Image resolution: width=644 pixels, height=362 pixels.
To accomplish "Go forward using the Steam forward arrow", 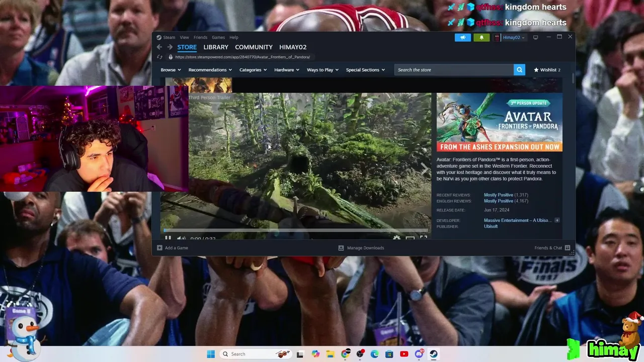I will coord(170,47).
